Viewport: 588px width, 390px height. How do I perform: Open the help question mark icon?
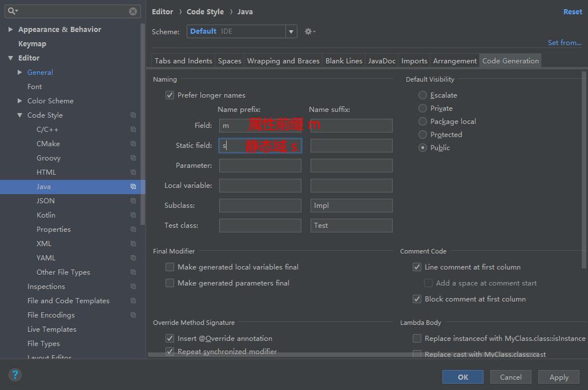15,375
